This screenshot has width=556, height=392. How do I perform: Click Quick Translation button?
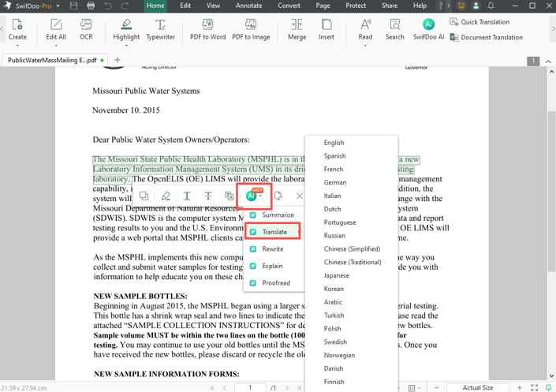(480, 22)
